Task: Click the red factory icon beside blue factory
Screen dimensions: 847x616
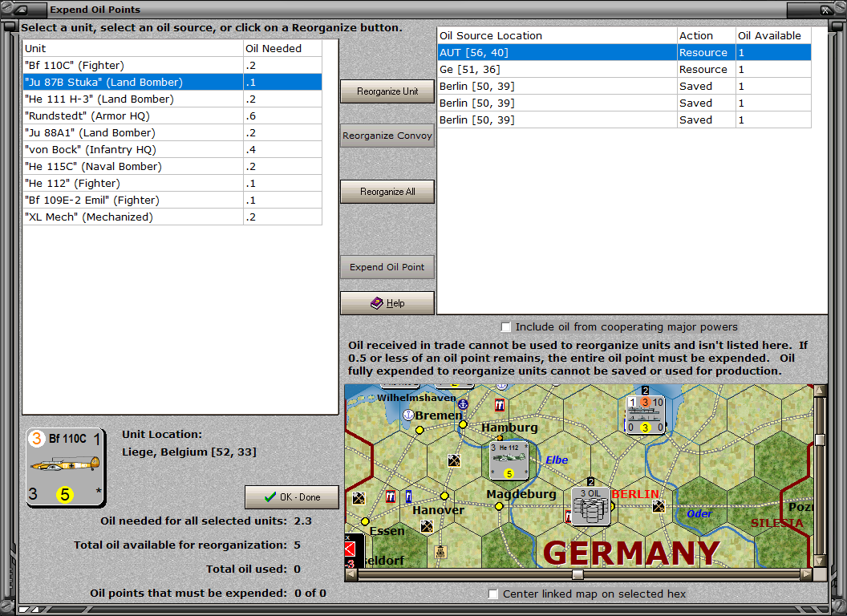Action: coord(391,496)
